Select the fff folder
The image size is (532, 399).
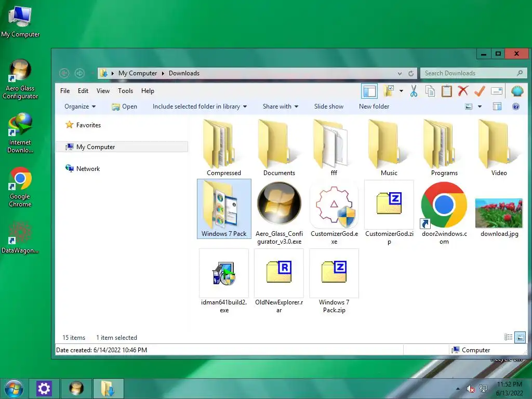(x=334, y=148)
